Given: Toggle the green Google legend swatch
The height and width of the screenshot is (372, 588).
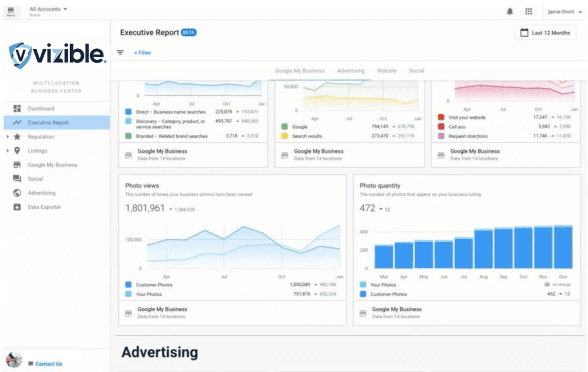Looking at the screenshot, I should (x=285, y=126).
